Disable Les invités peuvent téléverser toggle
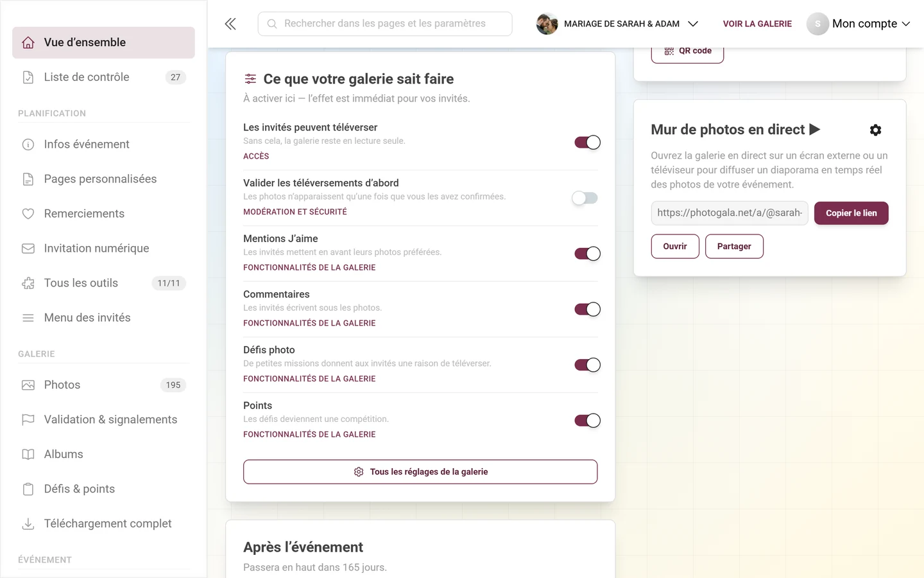This screenshot has width=924, height=578. (x=587, y=143)
